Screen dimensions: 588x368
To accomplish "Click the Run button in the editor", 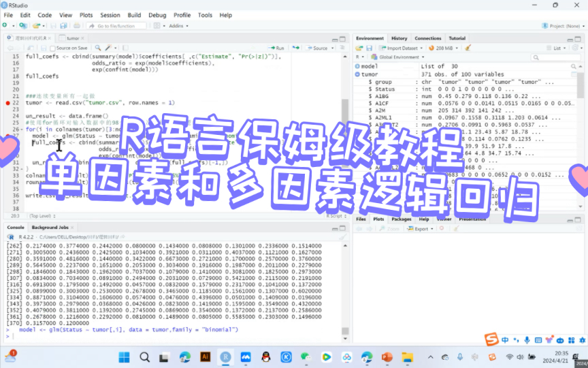I will (276, 48).
